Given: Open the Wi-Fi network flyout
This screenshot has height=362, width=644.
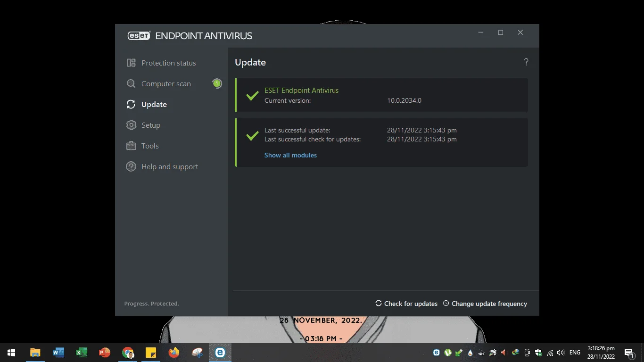Looking at the screenshot, I should pyautogui.click(x=550, y=353).
